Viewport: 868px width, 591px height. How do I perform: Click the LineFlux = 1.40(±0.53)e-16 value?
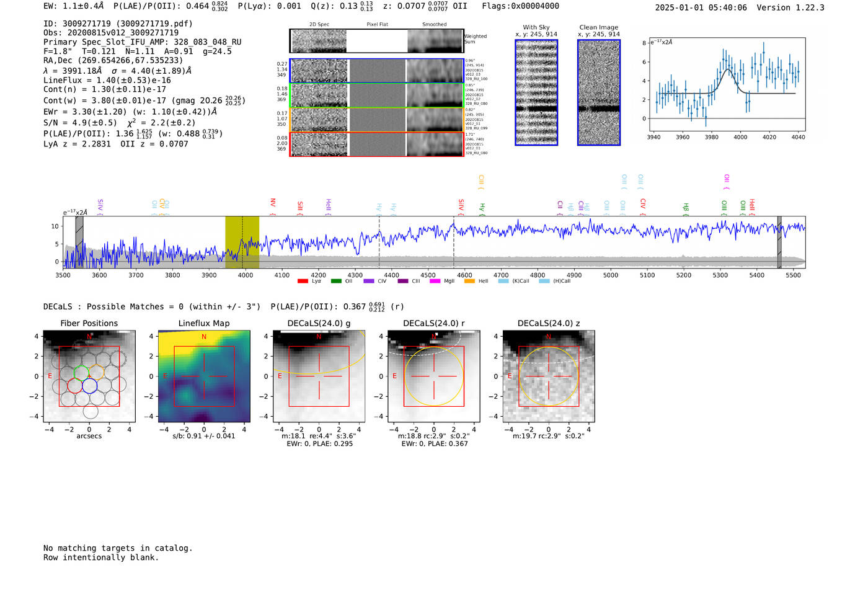click(107, 81)
